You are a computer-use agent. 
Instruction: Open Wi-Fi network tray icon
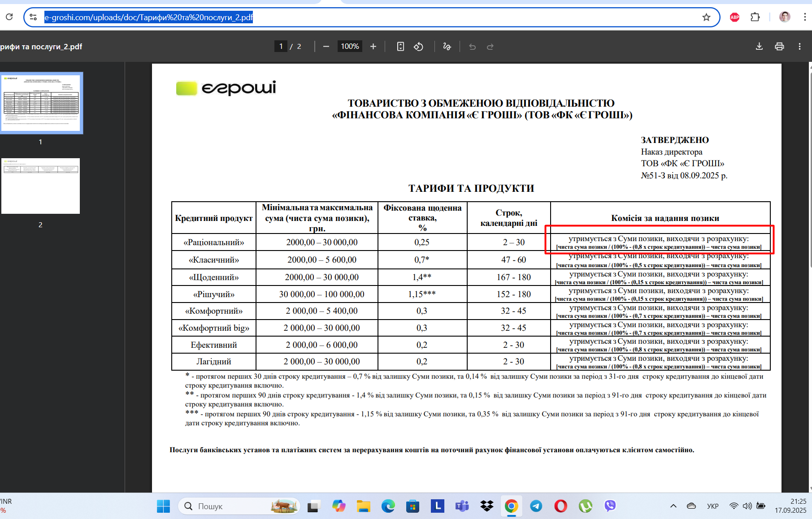pos(734,506)
